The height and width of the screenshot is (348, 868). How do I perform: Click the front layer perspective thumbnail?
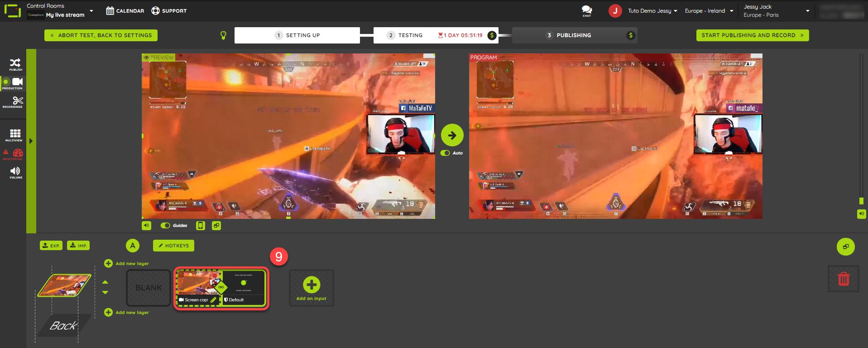tap(64, 285)
